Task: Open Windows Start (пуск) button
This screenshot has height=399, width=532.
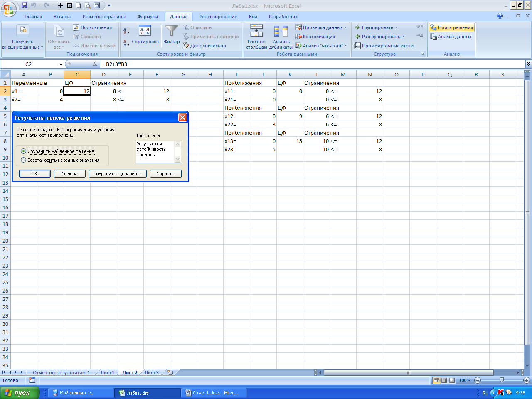Action: 20,393
